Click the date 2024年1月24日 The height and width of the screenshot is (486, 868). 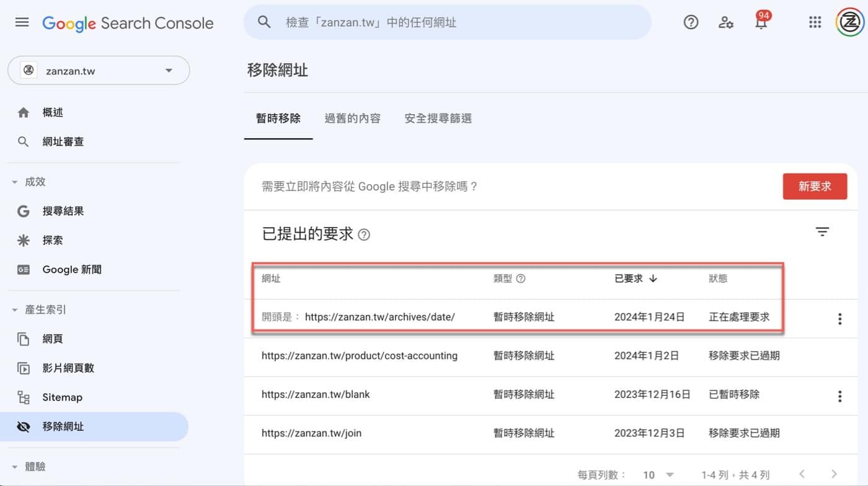[650, 317]
